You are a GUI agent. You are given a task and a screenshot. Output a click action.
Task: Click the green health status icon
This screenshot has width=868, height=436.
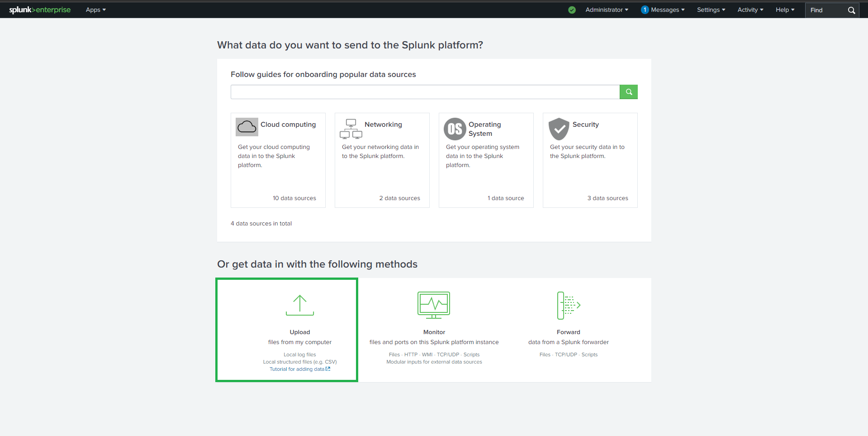[572, 10]
